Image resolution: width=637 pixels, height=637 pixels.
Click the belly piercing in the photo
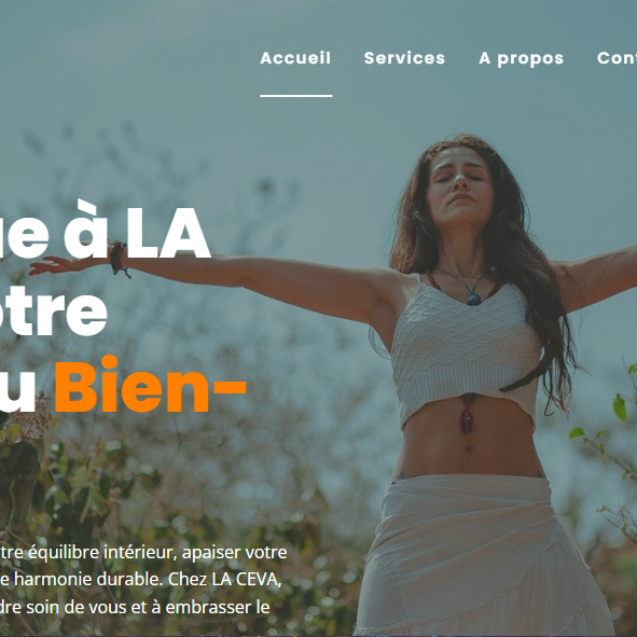(x=470, y=450)
